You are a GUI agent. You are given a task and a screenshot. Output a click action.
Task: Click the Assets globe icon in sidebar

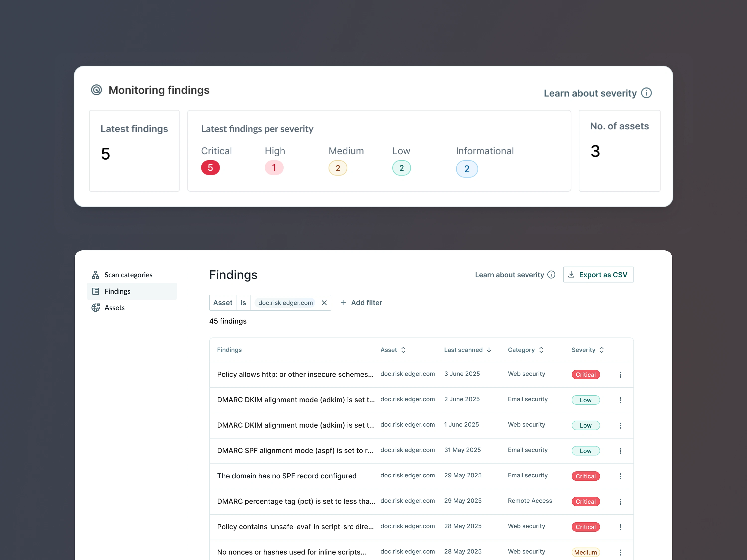(96, 308)
